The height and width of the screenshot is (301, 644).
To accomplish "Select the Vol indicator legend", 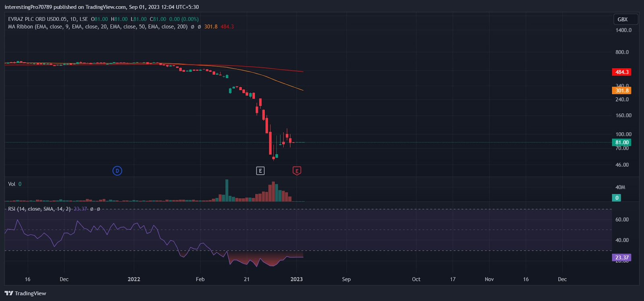I will pos(12,184).
